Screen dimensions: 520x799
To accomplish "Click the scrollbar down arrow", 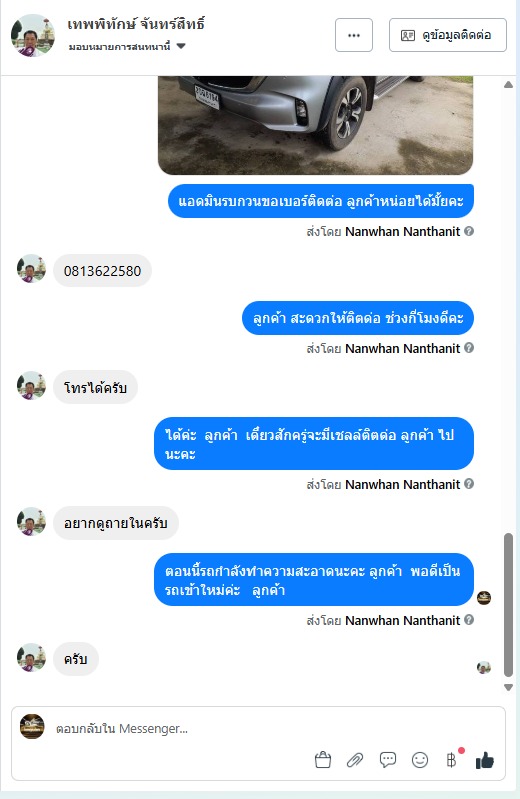I will point(508,687).
